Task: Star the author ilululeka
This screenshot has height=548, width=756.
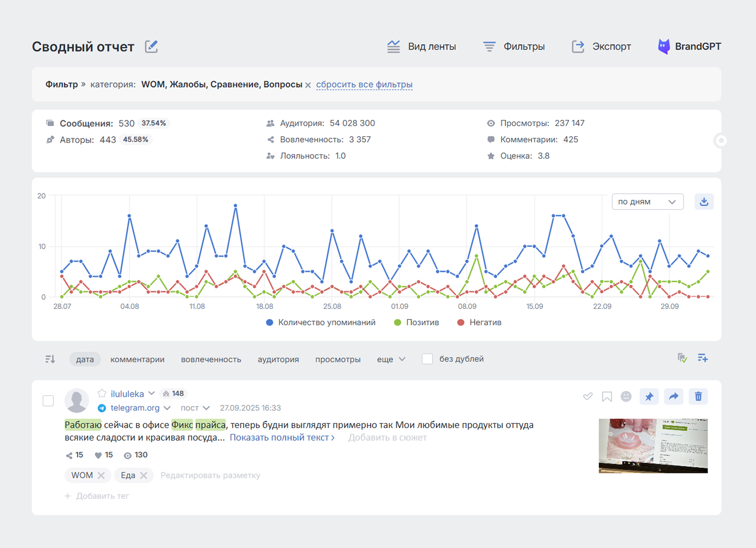Action: pyautogui.click(x=102, y=393)
